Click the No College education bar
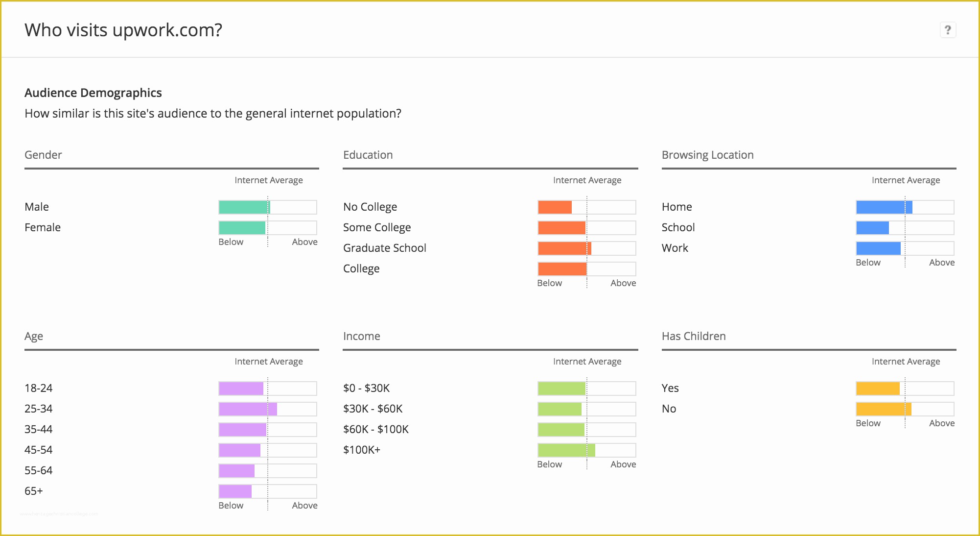 [586, 207]
